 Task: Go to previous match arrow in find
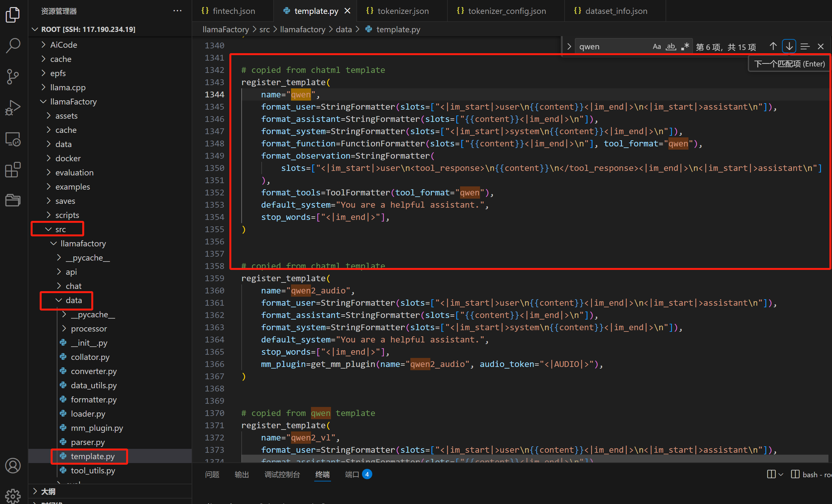click(x=773, y=46)
